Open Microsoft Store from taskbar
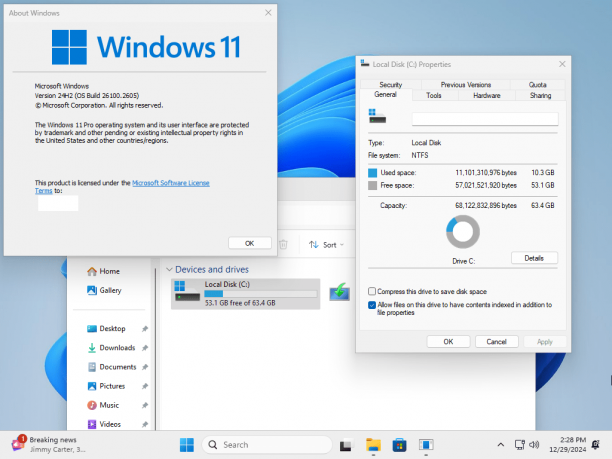Screen dimensions: 612x459 click(399, 445)
